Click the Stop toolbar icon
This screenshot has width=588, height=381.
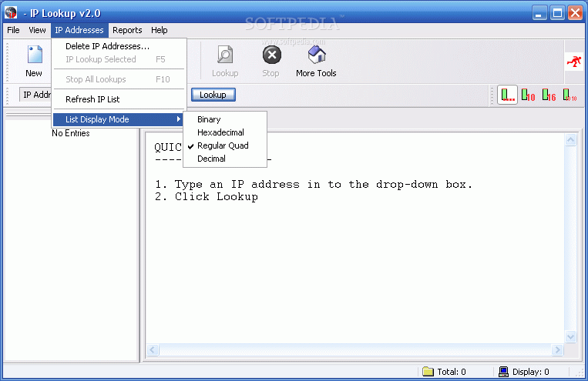pyautogui.click(x=271, y=55)
